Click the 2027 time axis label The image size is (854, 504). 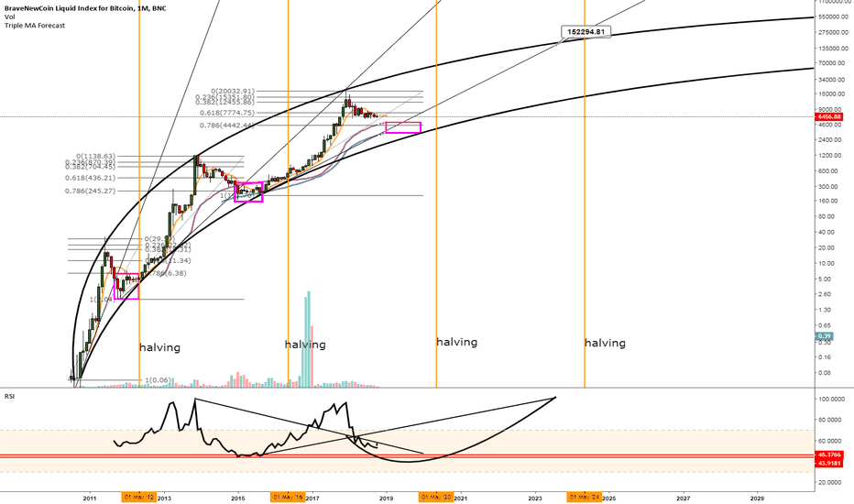coord(683,498)
